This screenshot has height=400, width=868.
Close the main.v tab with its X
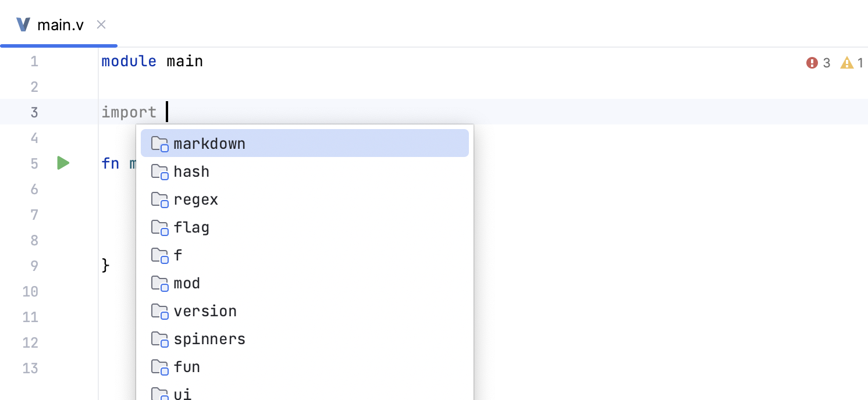coord(101,24)
